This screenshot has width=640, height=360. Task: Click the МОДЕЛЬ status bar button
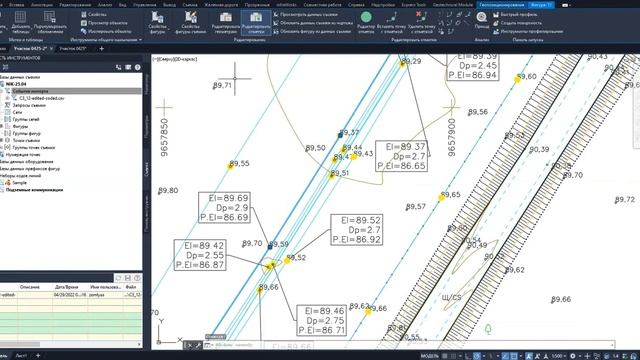point(429,356)
